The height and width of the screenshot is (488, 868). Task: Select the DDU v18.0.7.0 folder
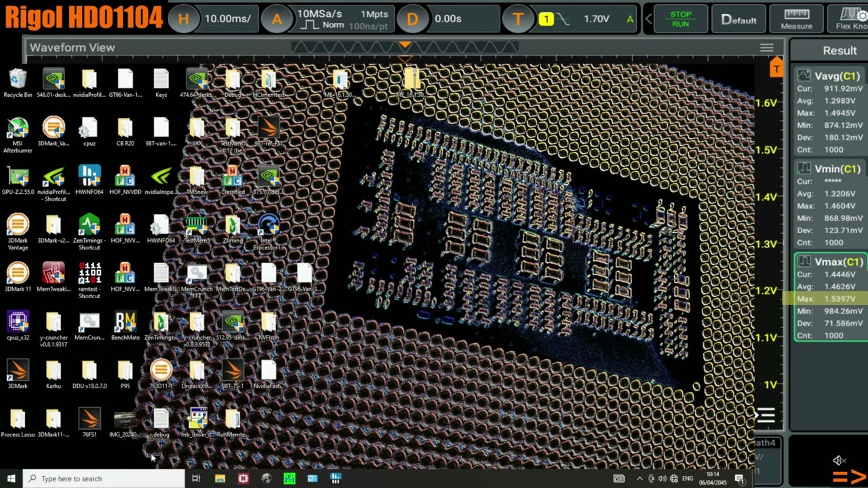pyautogui.click(x=90, y=374)
